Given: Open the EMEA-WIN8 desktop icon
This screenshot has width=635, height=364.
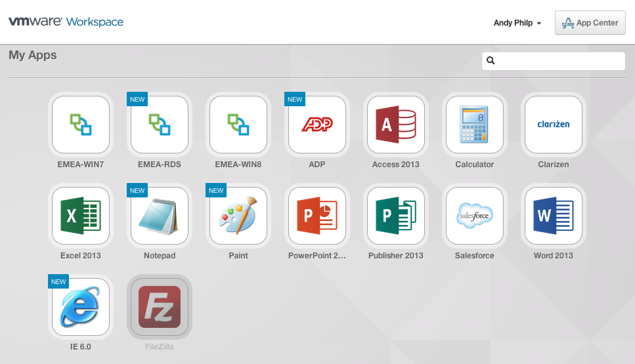Looking at the screenshot, I should point(238,125).
